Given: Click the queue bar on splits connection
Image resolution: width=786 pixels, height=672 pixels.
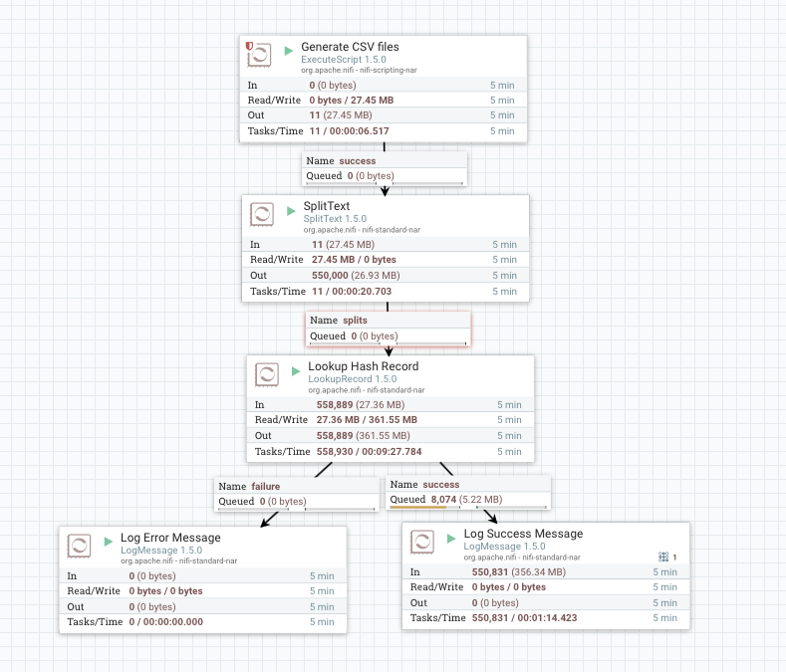Looking at the screenshot, I should (x=388, y=343).
